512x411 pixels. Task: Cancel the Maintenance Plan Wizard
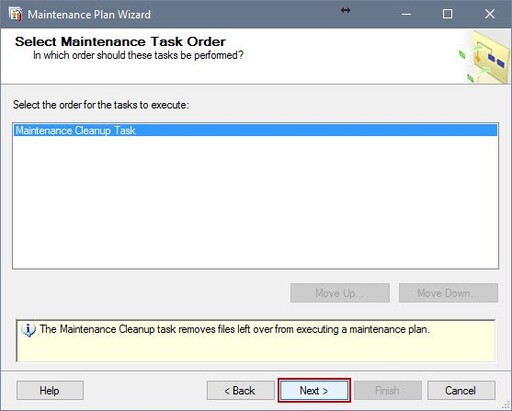pos(461,390)
